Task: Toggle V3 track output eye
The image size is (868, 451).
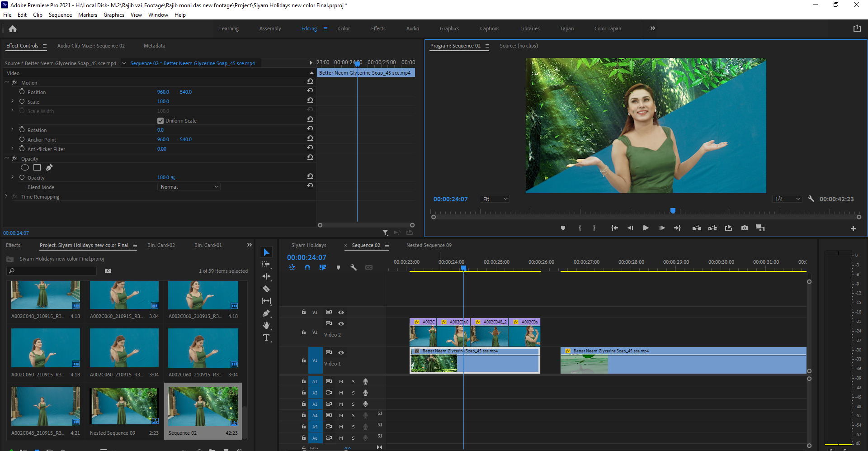Action: [x=341, y=312]
